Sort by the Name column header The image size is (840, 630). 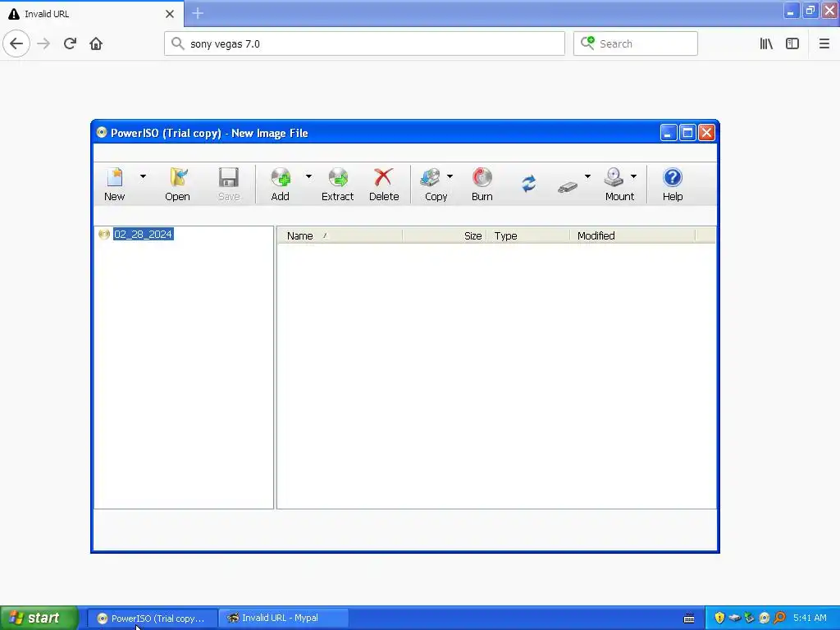[x=340, y=235]
